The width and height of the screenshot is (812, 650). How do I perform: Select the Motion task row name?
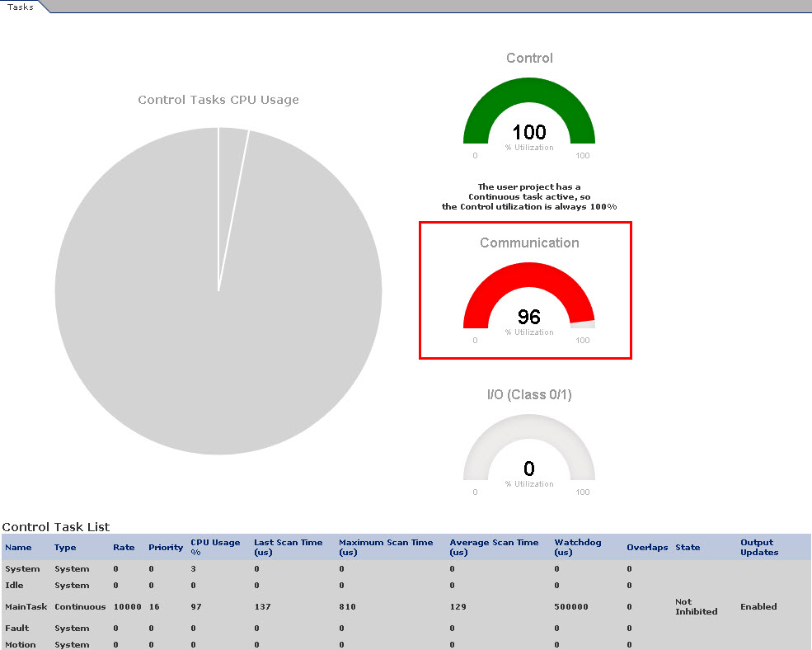pos(21,644)
